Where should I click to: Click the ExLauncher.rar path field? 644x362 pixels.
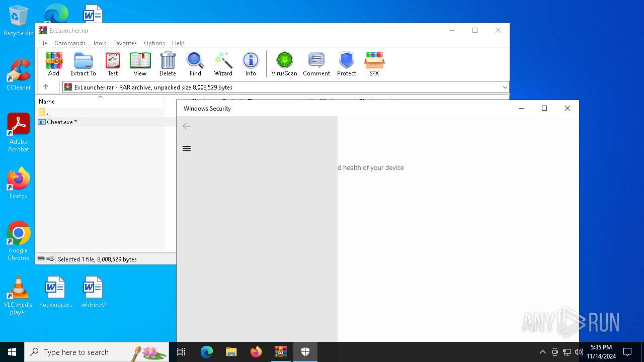[x=285, y=87]
